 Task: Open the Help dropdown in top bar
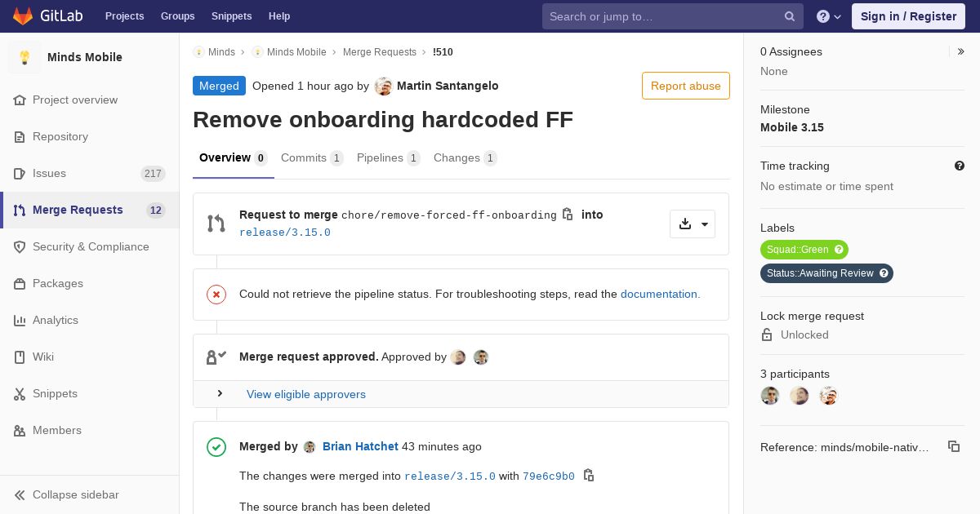829,16
